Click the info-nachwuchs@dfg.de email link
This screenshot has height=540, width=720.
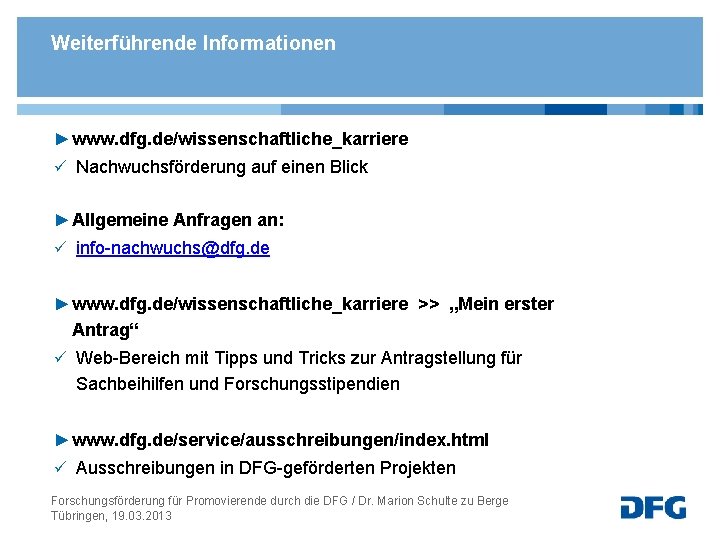[173, 248]
